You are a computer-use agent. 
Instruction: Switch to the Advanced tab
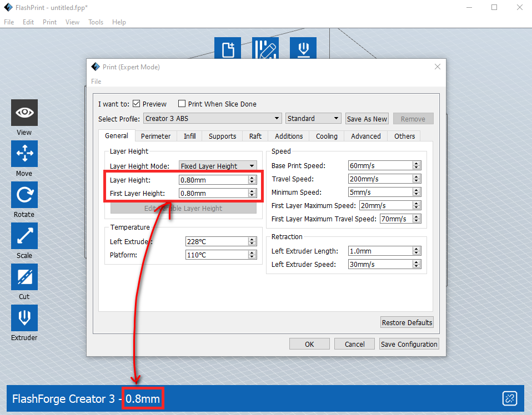pyautogui.click(x=366, y=136)
